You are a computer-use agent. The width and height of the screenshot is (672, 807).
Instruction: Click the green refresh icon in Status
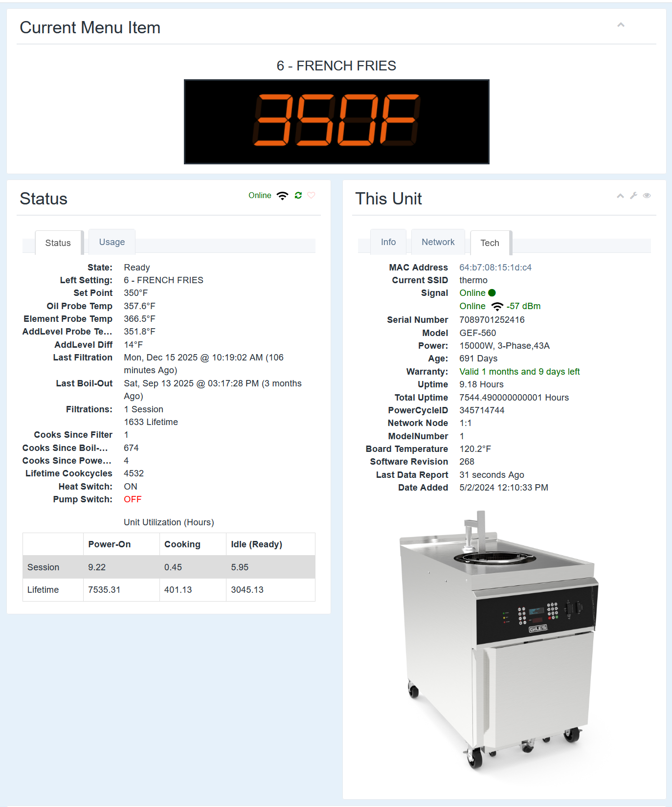click(x=298, y=196)
